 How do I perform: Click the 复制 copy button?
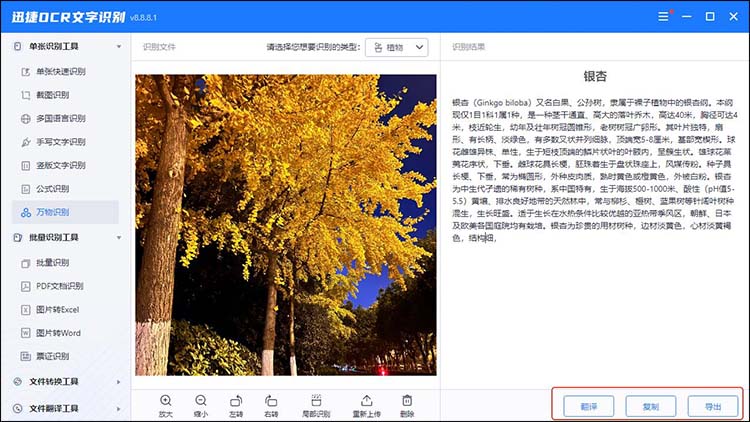point(650,406)
